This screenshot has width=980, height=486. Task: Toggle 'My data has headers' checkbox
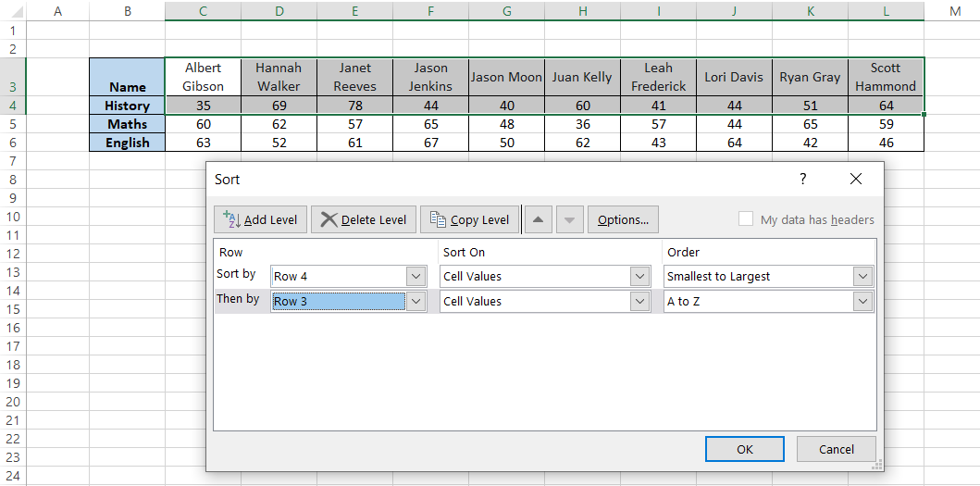click(x=746, y=219)
